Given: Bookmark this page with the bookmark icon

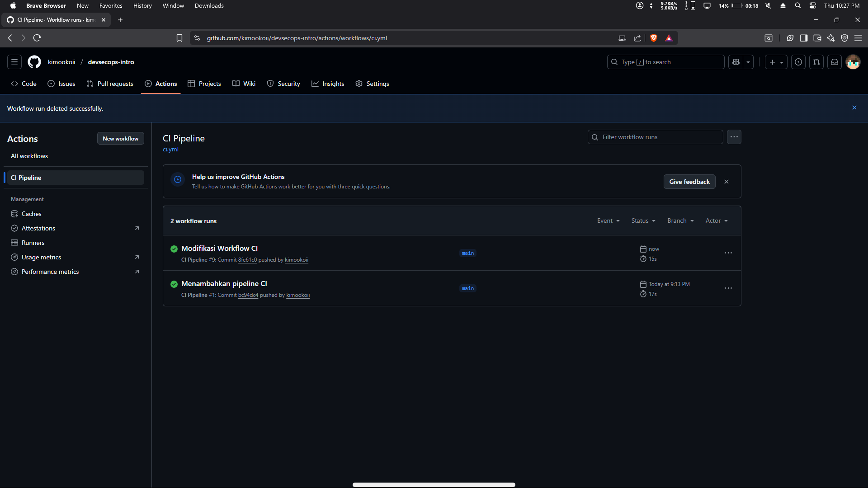Looking at the screenshot, I should click(x=179, y=38).
